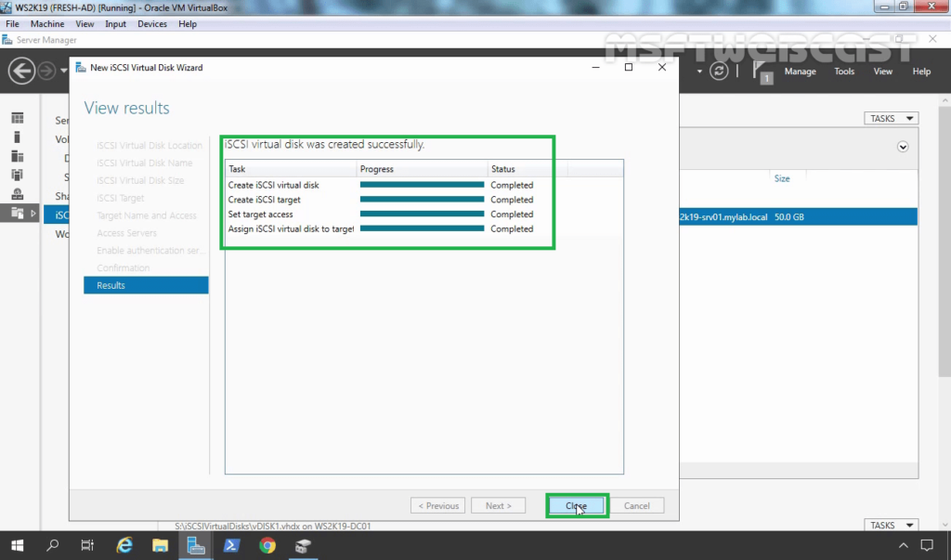Select File and Storage Services sidebar icon

(18, 213)
